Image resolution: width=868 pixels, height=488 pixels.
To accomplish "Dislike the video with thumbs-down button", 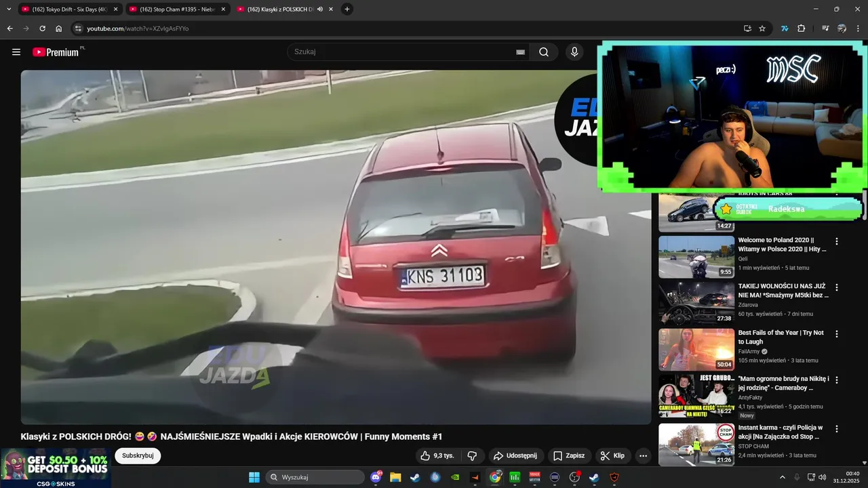I will pyautogui.click(x=473, y=455).
